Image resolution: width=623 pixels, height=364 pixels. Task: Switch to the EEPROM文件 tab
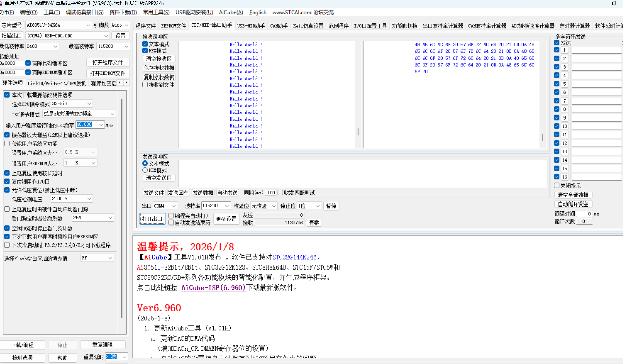click(173, 25)
